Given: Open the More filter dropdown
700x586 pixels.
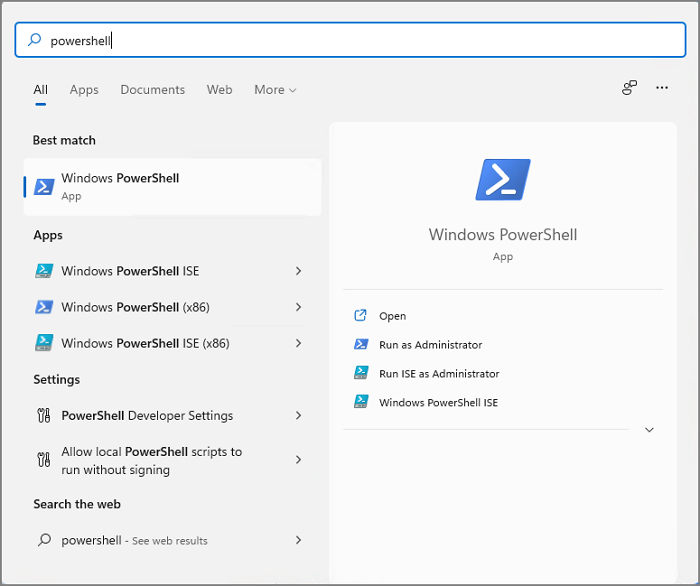Looking at the screenshot, I should click(275, 90).
